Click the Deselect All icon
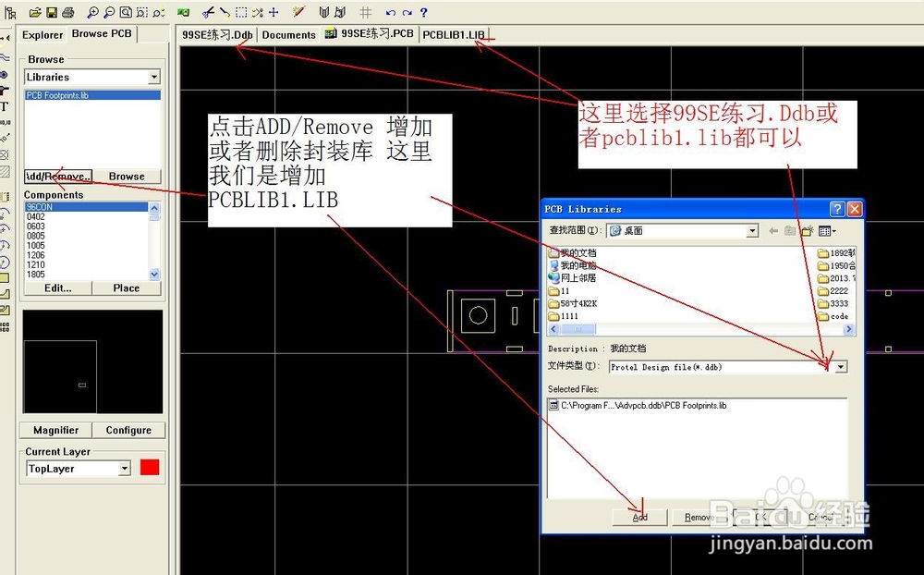This screenshot has height=575, width=924. pos(258,12)
